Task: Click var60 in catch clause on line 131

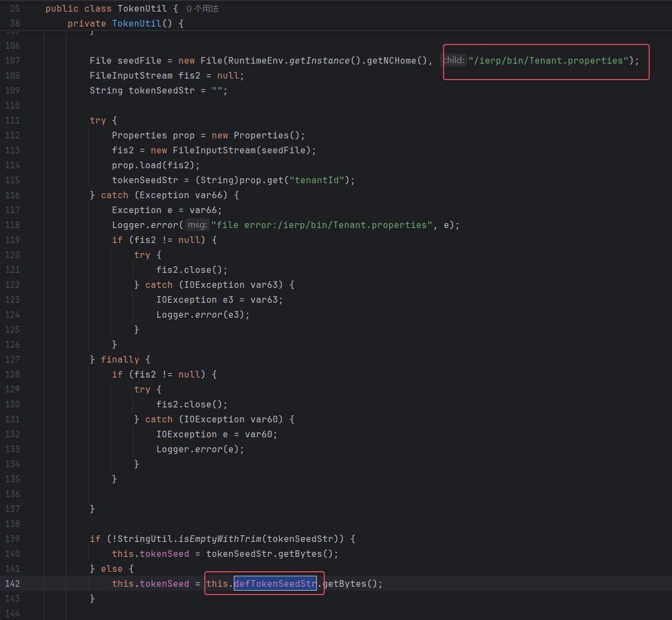Action: [264, 419]
